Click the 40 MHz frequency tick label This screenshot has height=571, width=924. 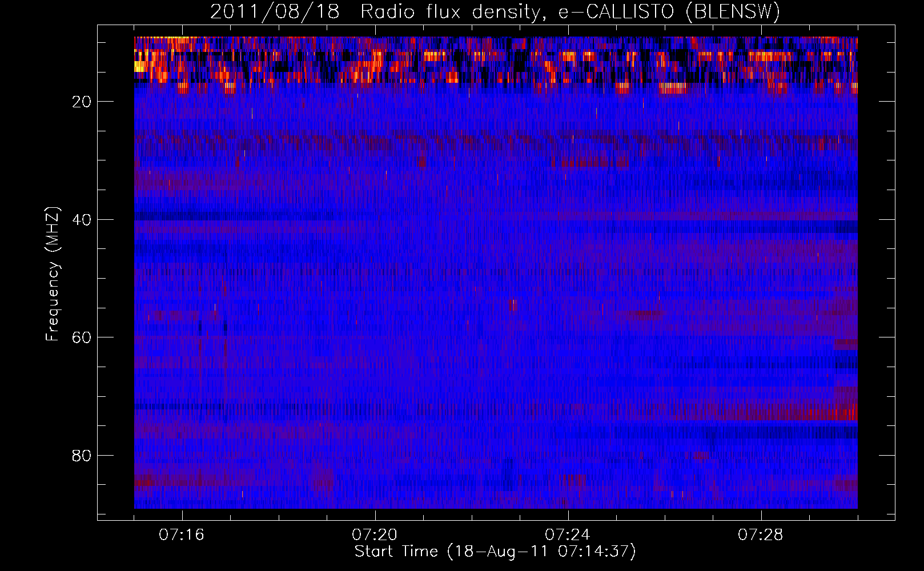coord(82,220)
